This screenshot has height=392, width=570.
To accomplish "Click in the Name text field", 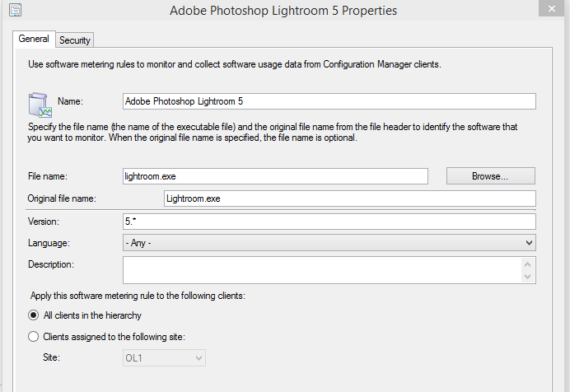I will tap(329, 101).
